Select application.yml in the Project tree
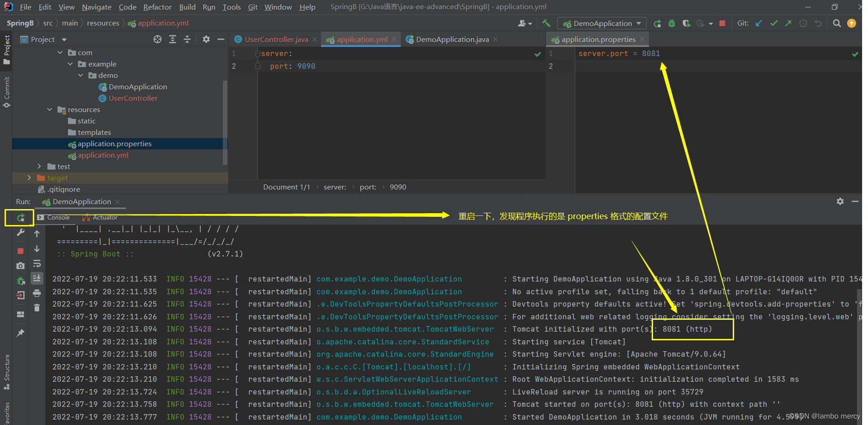Viewport: 868px width, 425px height. [103, 155]
